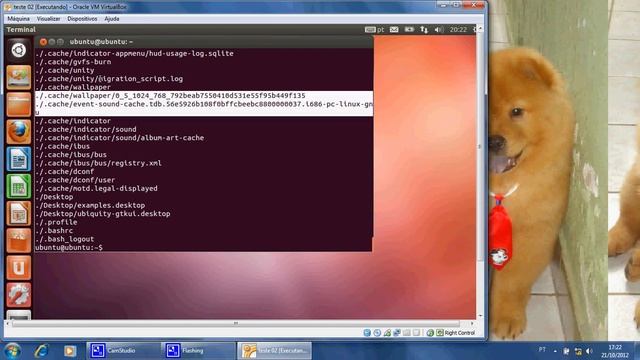Screen dimensions: 640x360
Task: Click the VirtualBox vertical scrollbar down arrow
Action: click(480, 316)
